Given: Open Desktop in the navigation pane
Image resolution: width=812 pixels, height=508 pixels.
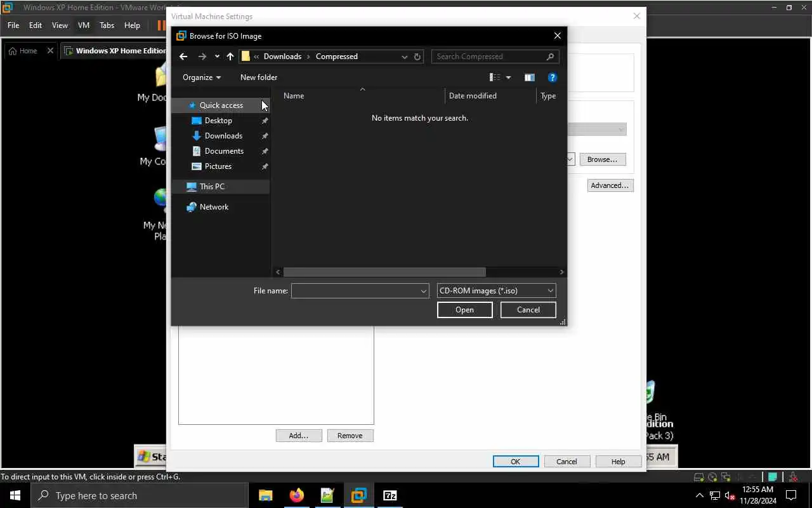Looking at the screenshot, I should 218,121.
